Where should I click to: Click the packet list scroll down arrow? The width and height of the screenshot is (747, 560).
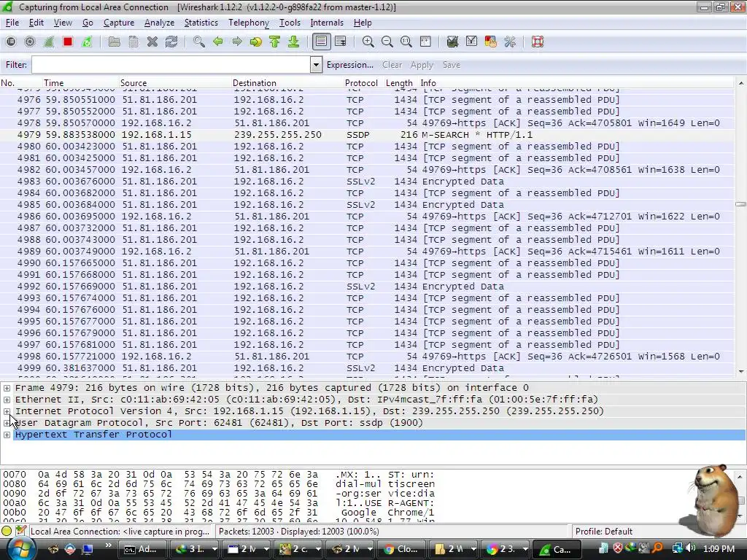point(740,371)
